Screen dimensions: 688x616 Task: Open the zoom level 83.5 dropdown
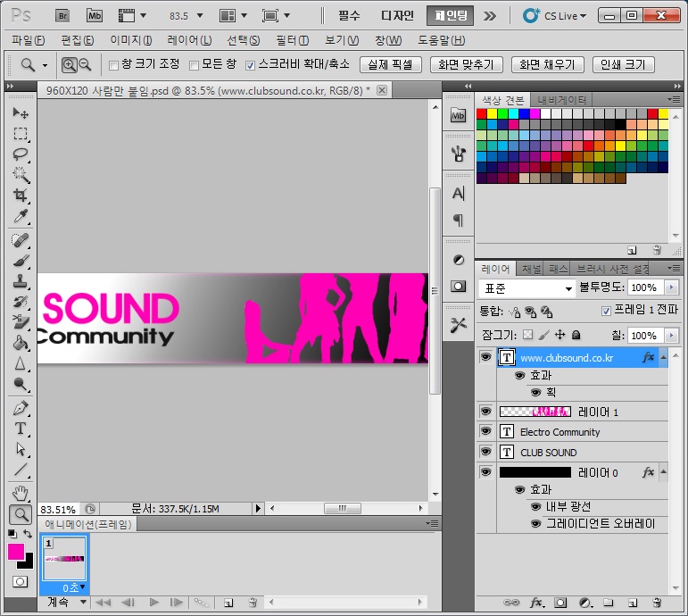click(200, 16)
